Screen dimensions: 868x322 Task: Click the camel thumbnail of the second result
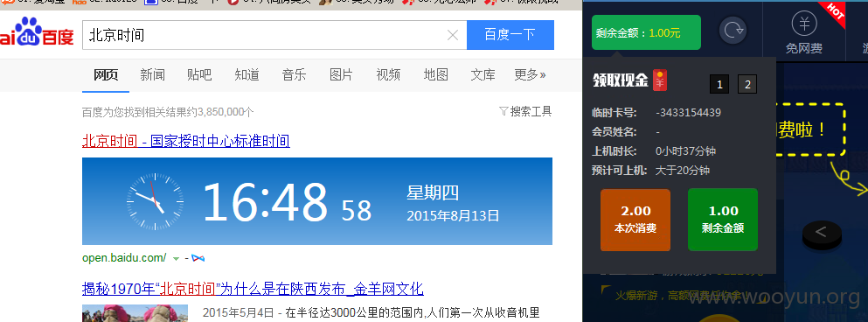tap(135, 313)
